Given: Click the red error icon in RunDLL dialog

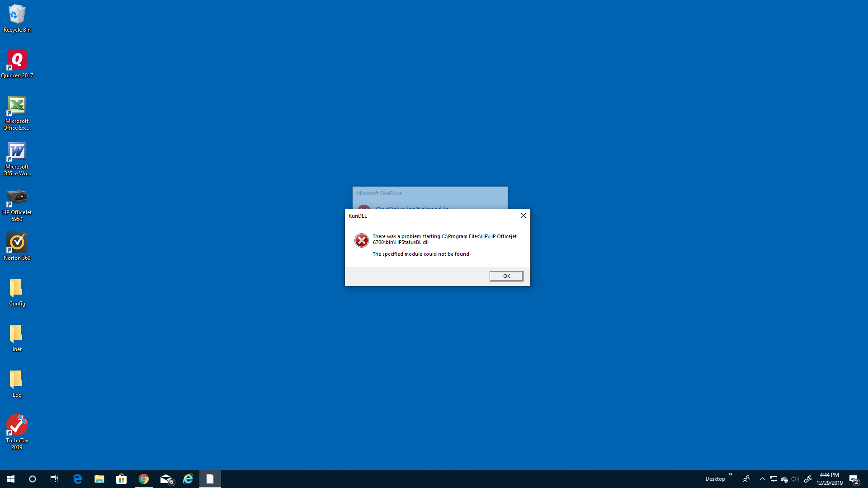Looking at the screenshot, I should coord(362,240).
